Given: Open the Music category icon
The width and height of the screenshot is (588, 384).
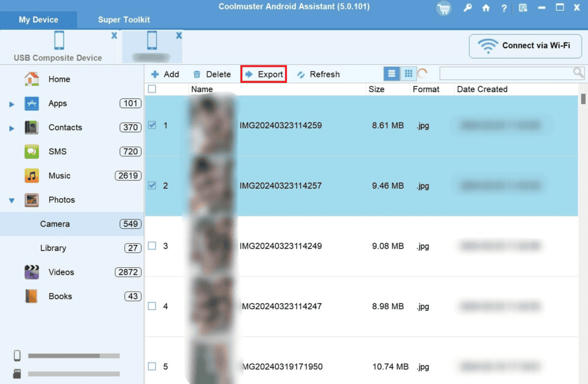Looking at the screenshot, I should [32, 176].
